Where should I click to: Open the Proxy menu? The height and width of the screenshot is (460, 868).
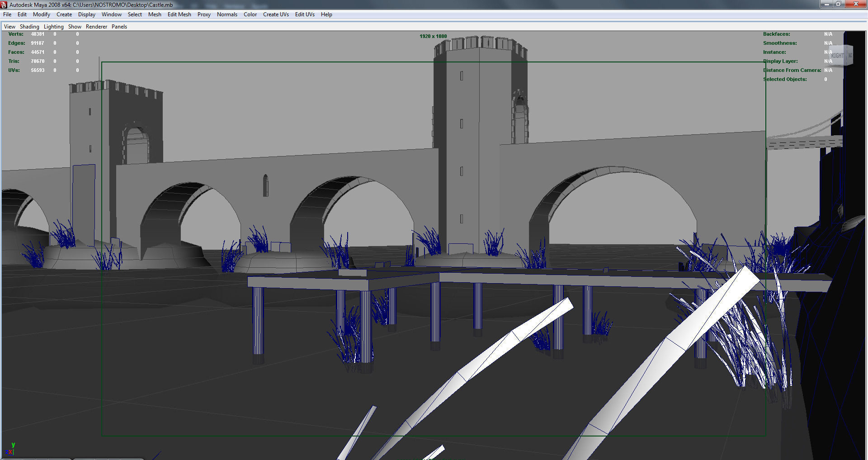pos(204,14)
